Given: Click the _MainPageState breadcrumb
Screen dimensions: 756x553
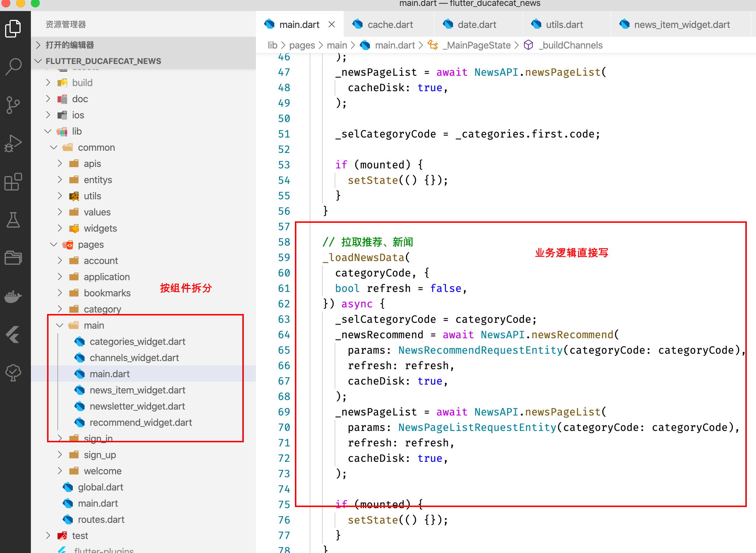Looking at the screenshot, I should click(477, 45).
